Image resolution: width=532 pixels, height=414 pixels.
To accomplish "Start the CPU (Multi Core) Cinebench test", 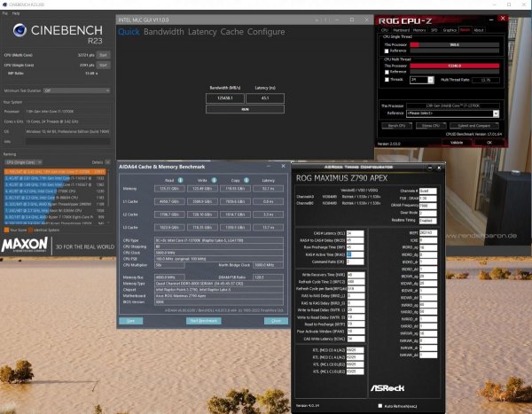I will coord(103,55).
